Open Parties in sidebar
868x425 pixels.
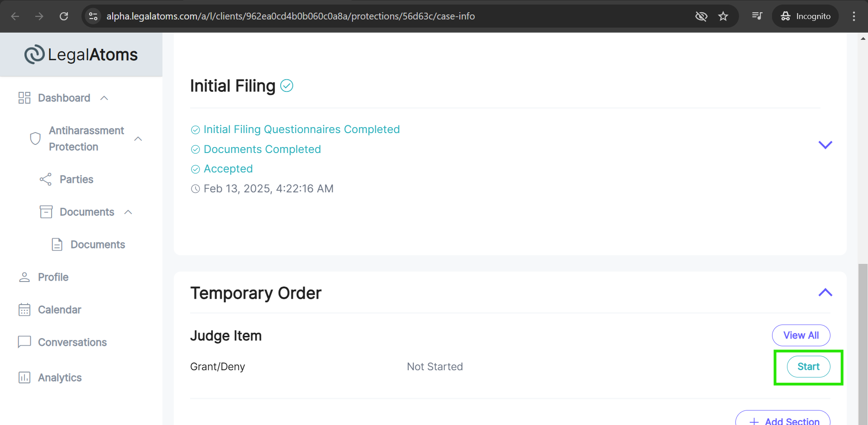pyautogui.click(x=76, y=179)
